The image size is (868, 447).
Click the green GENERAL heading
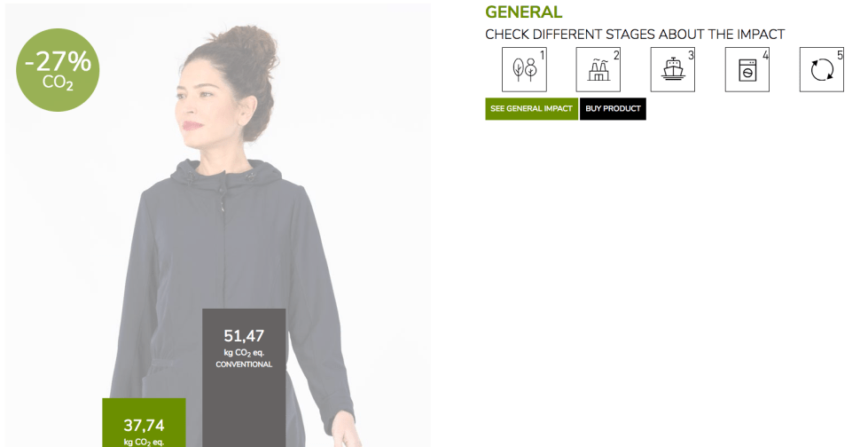tap(524, 12)
